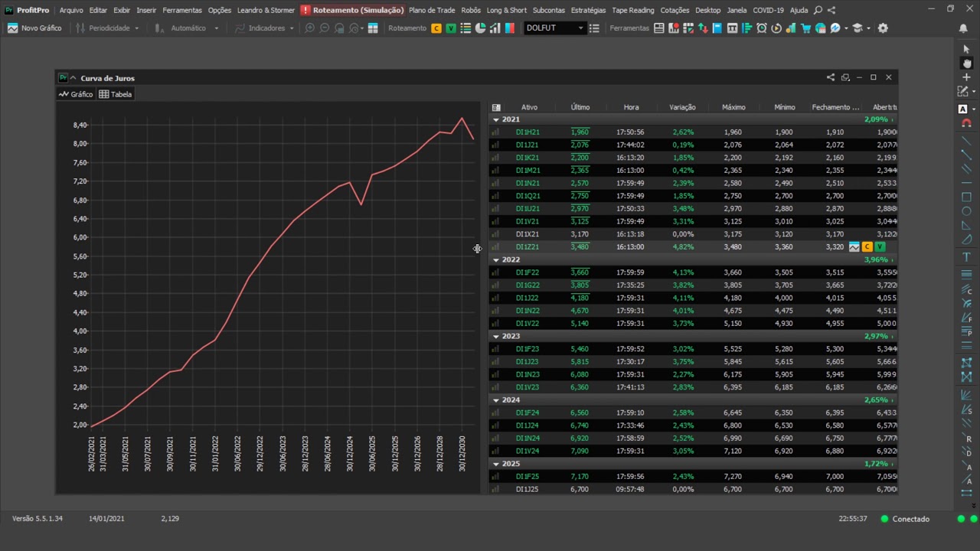980x551 pixels.
Task: Switch to Tabela view in Curva de Juros
Action: (x=116, y=94)
